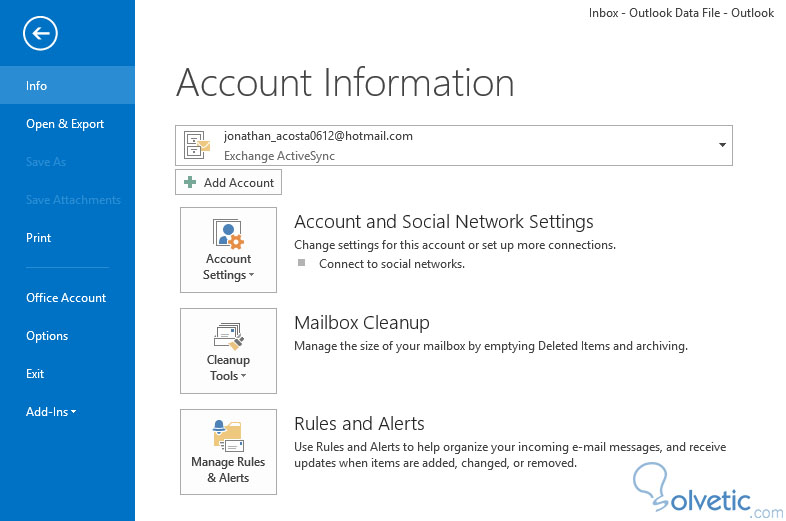Open the Open & Export page
The image size is (786, 521).
65,124
